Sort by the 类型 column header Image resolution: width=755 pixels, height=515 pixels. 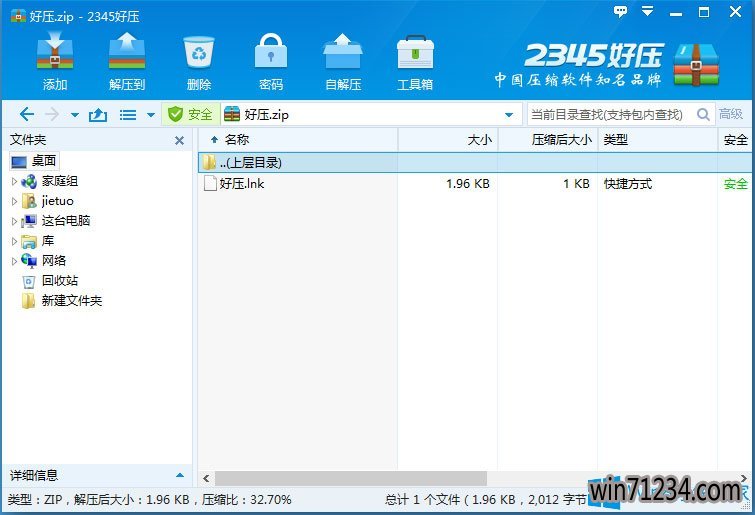(x=658, y=140)
